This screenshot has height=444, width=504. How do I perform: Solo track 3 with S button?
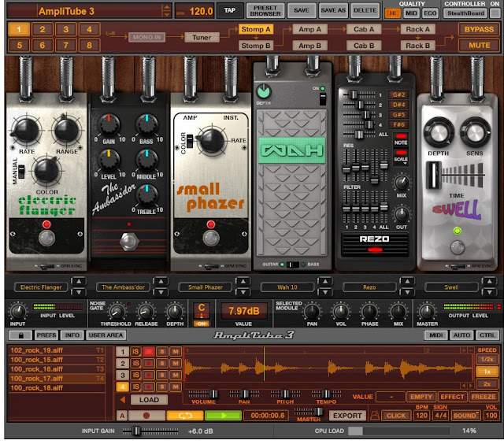[x=162, y=375]
